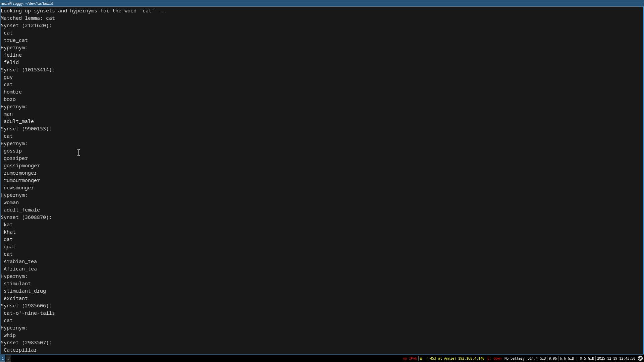Click the 'cat-o'-nine-tails' output line
Viewport: 644px width, 362px height.
point(29,313)
